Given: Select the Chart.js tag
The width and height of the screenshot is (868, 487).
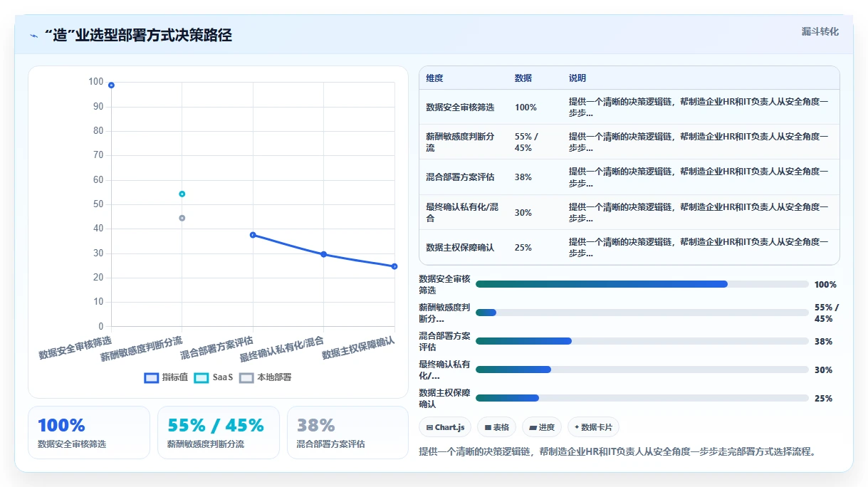Looking at the screenshot, I should pyautogui.click(x=445, y=427).
